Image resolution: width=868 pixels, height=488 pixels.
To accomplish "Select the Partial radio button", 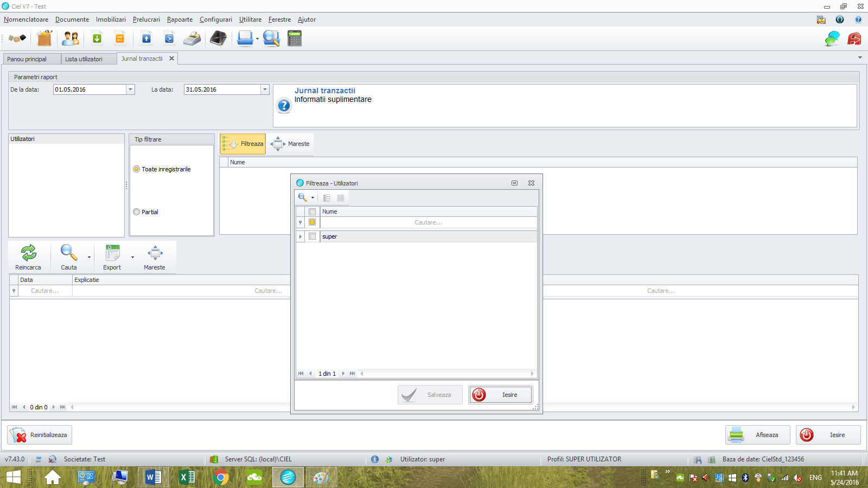I will pyautogui.click(x=137, y=212).
